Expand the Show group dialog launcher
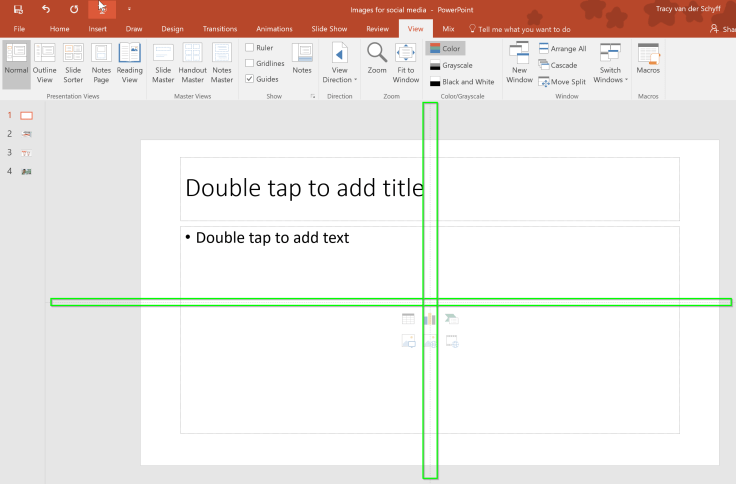 [x=313, y=96]
